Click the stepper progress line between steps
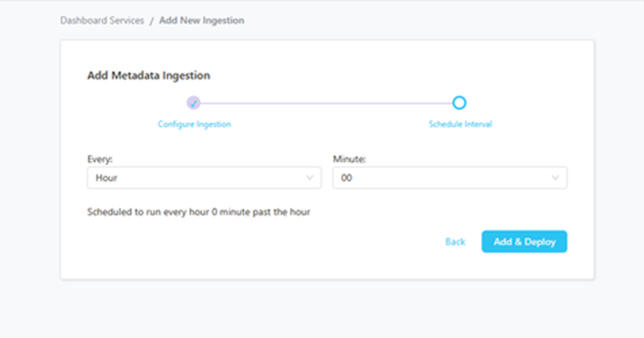This screenshot has height=338, width=644. (326, 103)
